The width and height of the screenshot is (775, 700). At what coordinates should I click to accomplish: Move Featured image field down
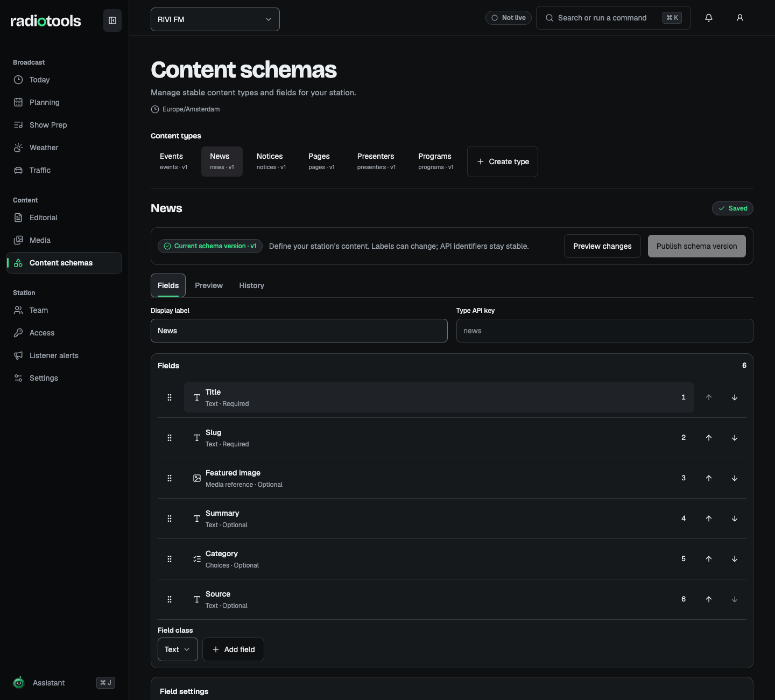click(735, 478)
